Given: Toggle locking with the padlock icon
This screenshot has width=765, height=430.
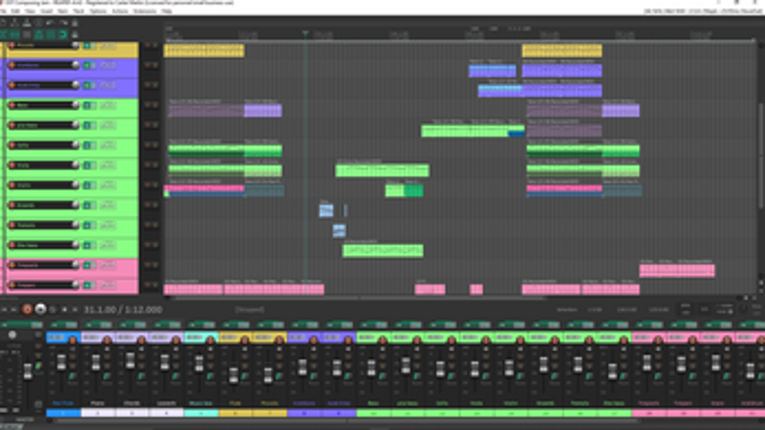Looking at the screenshot, I should click(75, 35).
